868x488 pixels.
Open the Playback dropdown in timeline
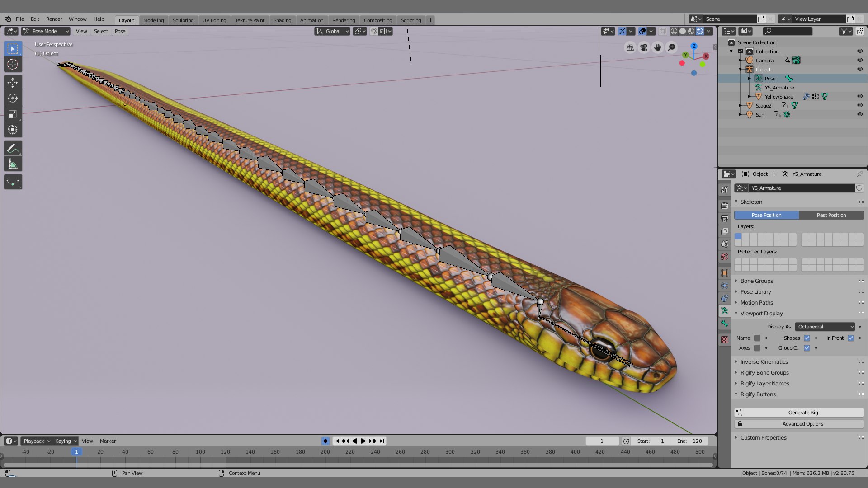36,441
